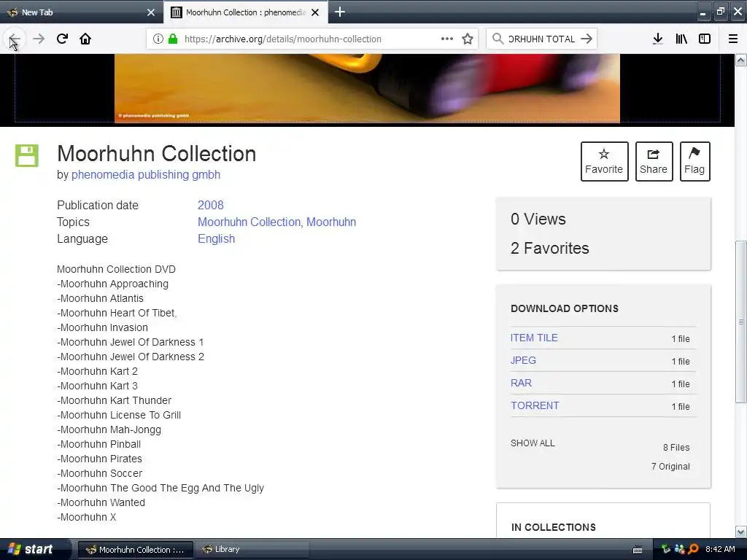Click the English language link
This screenshot has width=747, height=560.
(216, 238)
